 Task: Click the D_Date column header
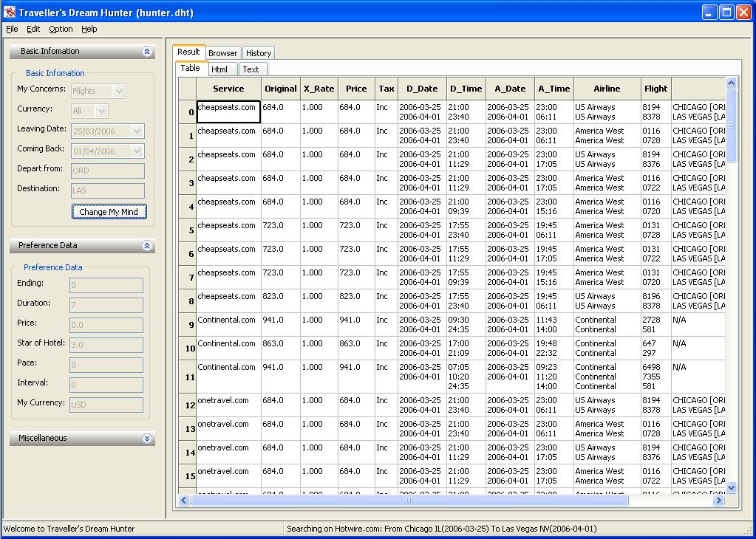pyautogui.click(x=422, y=89)
